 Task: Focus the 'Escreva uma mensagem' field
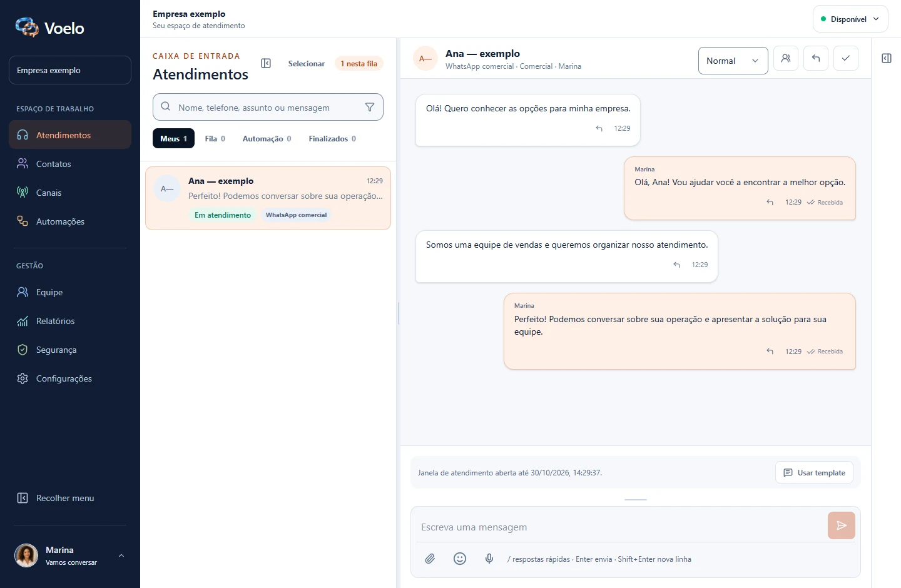(x=619, y=527)
